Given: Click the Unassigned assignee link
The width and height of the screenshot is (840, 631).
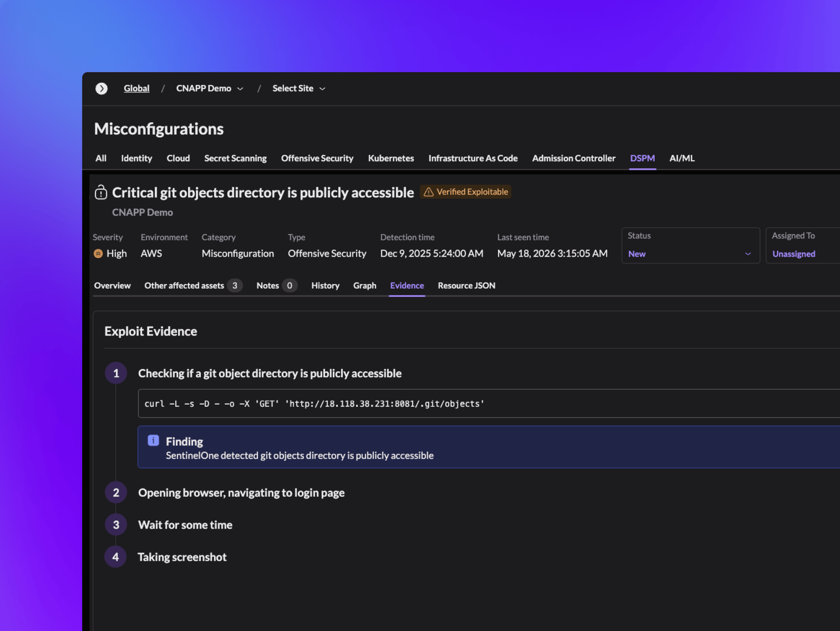Looking at the screenshot, I should [794, 254].
